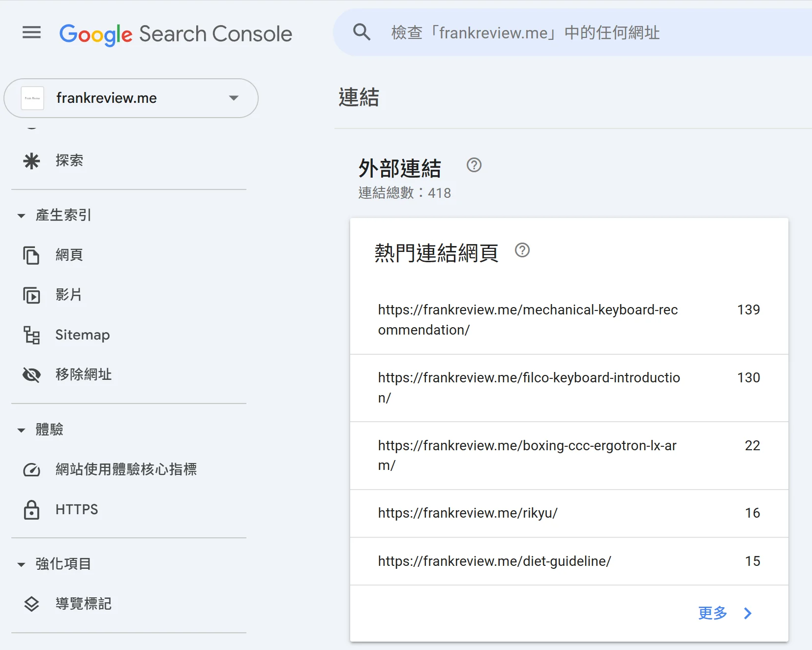This screenshot has width=812, height=650.
Task: Click the 外部連結 help question mark
Action: (474, 165)
